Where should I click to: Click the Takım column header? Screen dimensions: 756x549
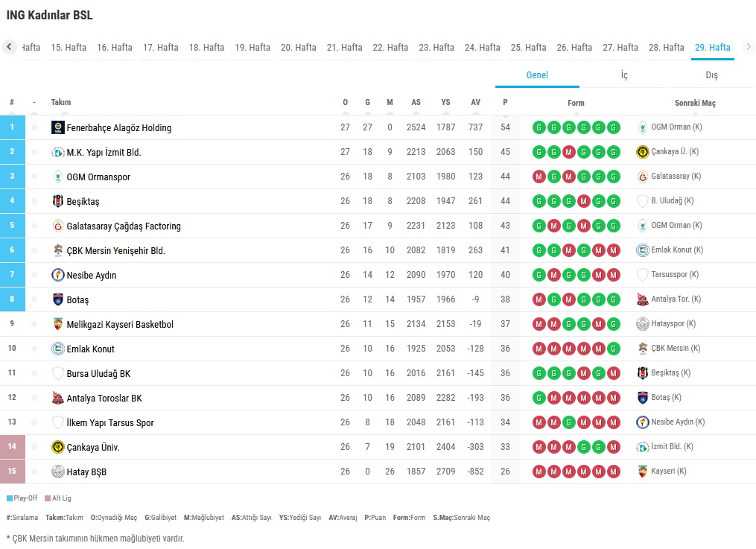(x=61, y=102)
